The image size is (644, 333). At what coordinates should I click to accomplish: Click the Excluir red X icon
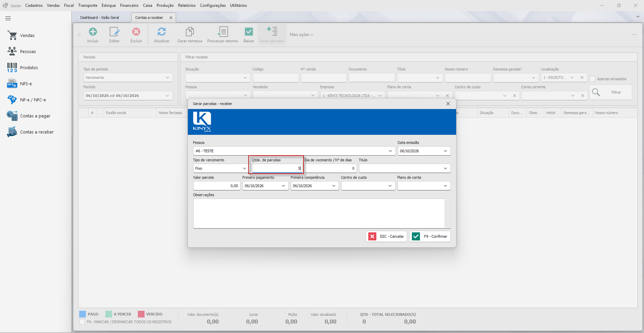(x=136, y=32)
